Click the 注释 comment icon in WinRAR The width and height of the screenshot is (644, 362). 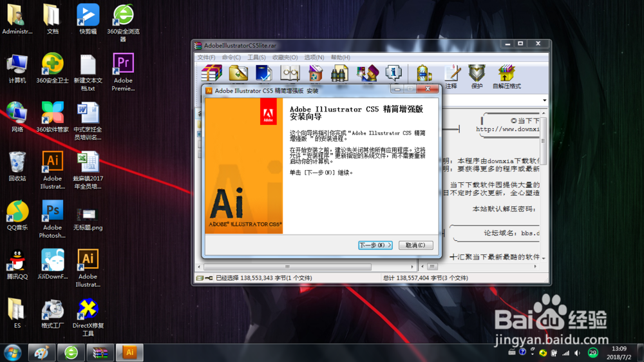tap(451, 77)
